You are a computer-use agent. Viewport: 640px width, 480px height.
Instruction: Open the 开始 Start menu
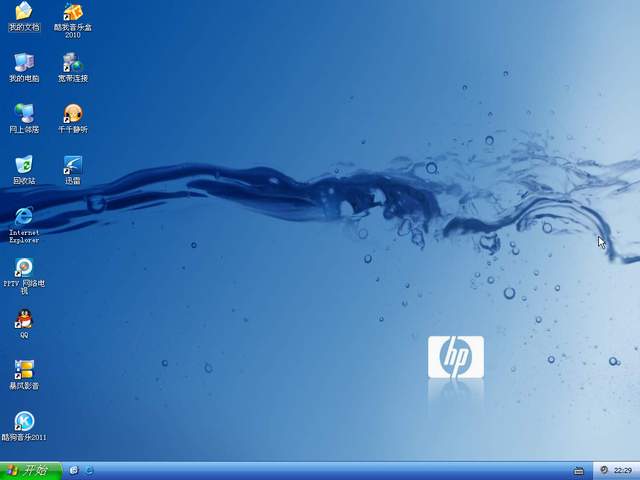click(x=30, y=470)
